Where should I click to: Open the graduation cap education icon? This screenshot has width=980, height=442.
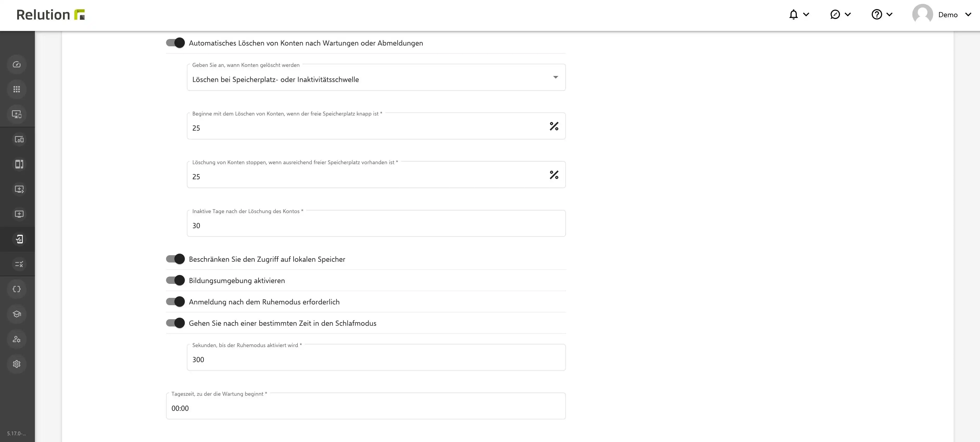pyautogui.click(x=17, y=314)
